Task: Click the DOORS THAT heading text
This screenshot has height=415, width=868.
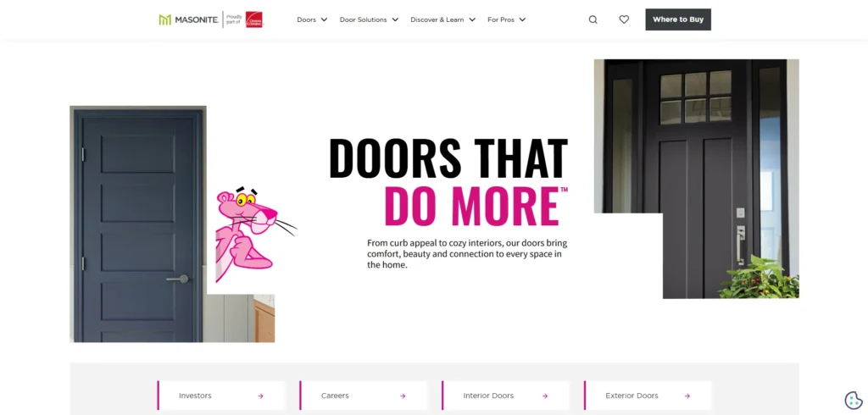Action: pos(448,158)
